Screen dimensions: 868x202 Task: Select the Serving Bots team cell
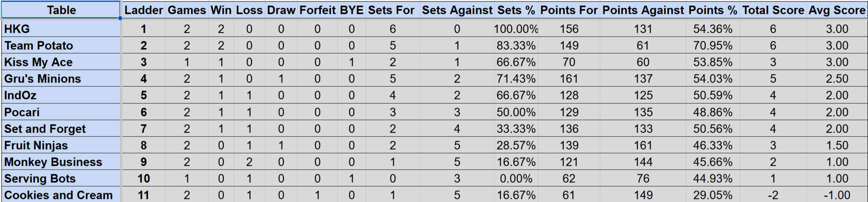tap(61, 178)
